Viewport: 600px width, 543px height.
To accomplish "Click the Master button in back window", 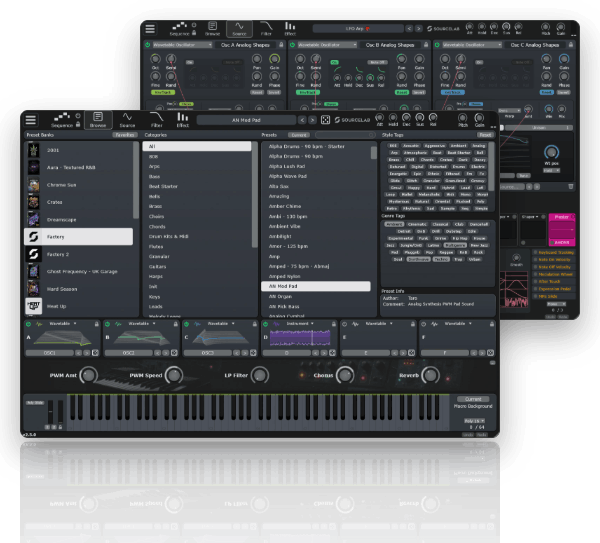I will (x=562, y=217).
